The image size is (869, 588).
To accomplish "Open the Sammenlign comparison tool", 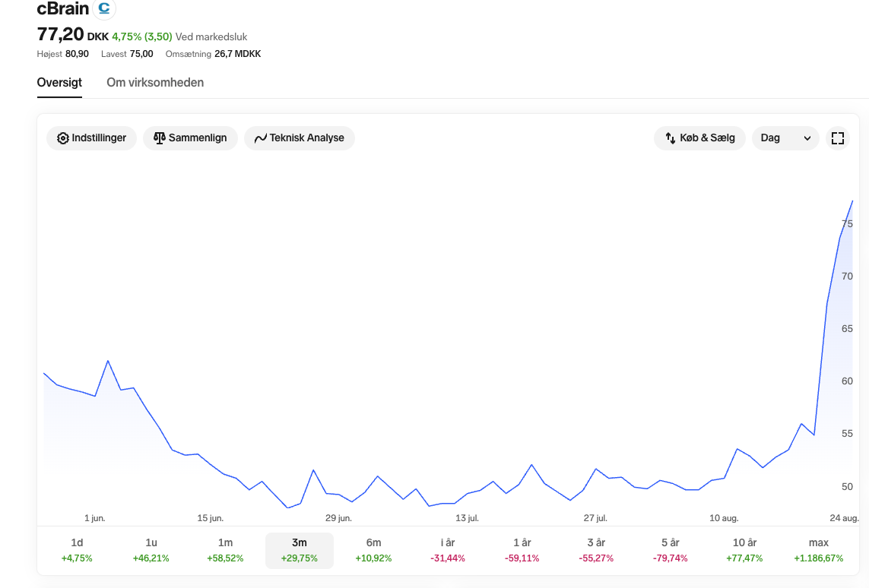I will point(190,138).
